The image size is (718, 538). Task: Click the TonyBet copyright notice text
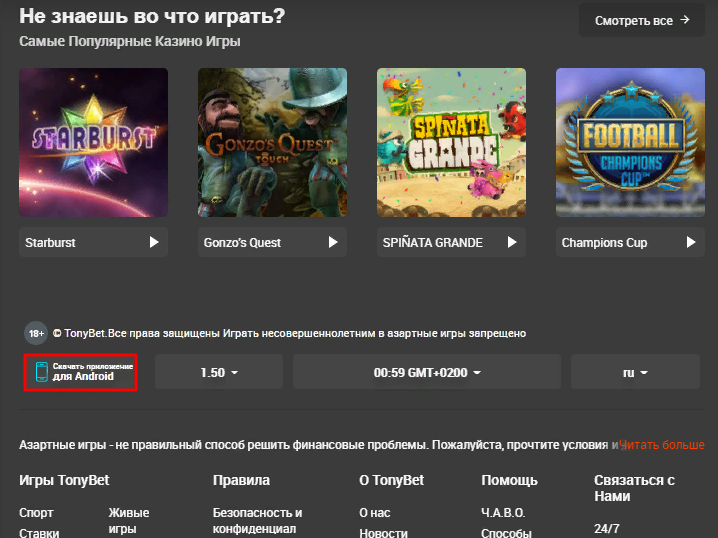(x=289, y=333)
